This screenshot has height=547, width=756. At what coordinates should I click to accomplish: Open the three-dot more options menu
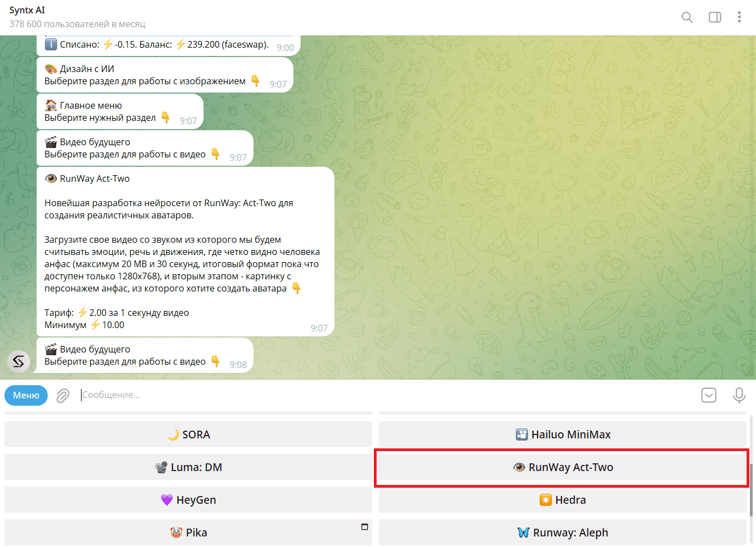tap(739, 17)
